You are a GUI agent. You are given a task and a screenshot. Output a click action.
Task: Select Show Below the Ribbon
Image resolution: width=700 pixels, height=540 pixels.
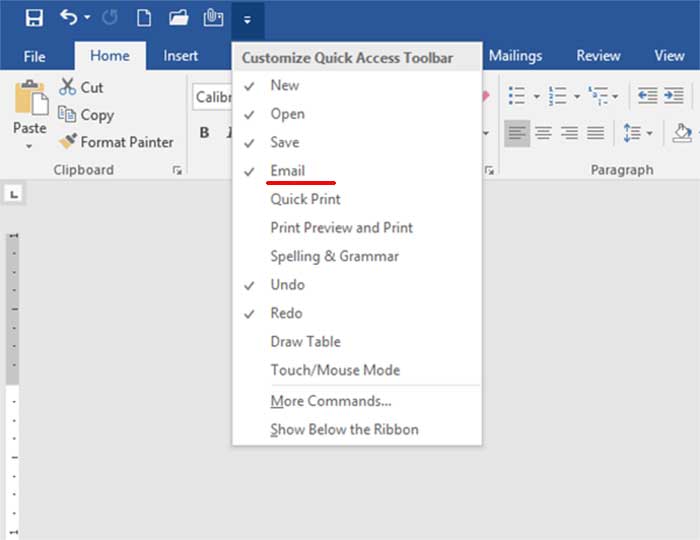(x=344, y=429)
